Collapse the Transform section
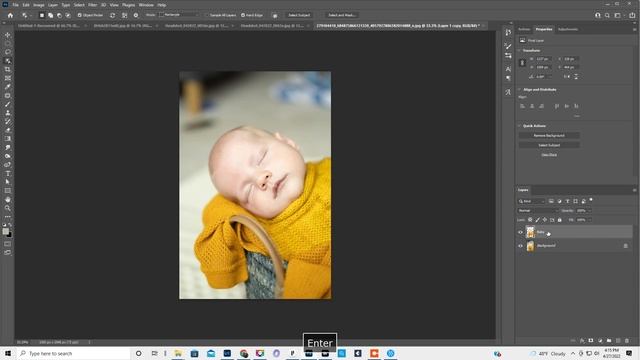Screen dimensions: 640x360 click(520, 51)
